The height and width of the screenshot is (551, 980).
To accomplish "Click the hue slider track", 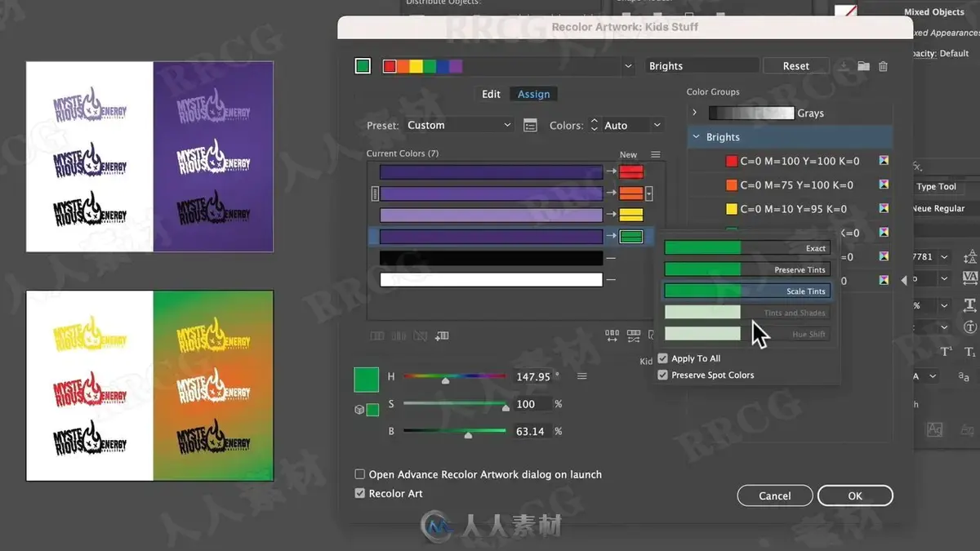I will coord(455,376).
